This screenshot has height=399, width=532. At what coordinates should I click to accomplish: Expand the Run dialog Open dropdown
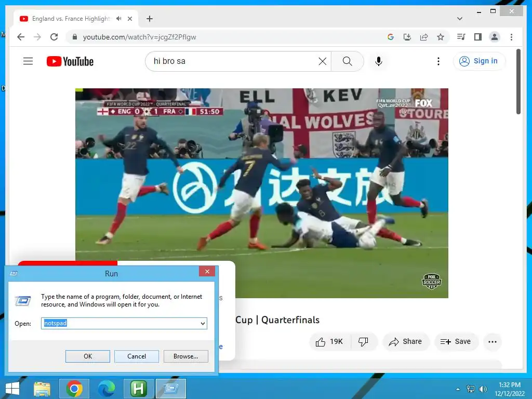point(203,323)
